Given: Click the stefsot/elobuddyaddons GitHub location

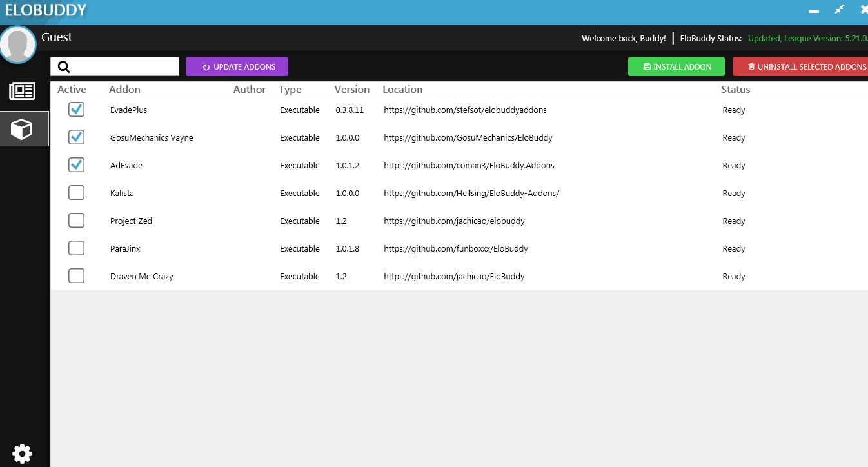Looking at the screenshot, I should [465, 110].
